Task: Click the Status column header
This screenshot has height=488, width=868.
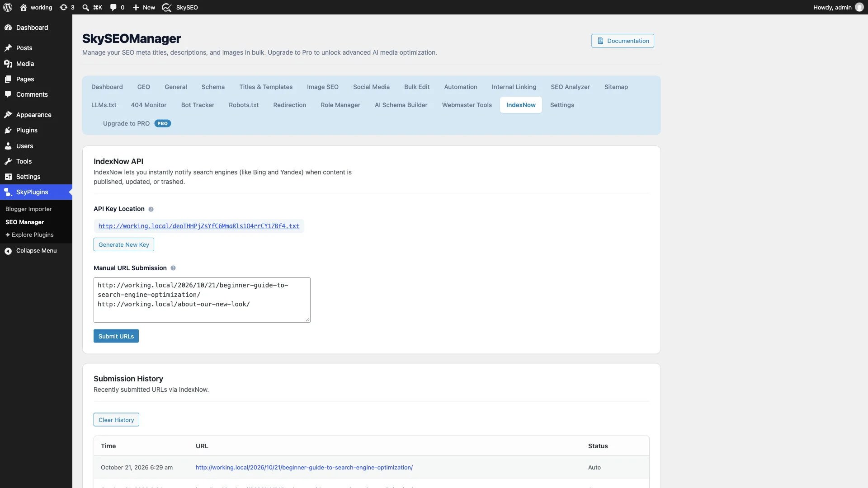Action: [598, 446]
